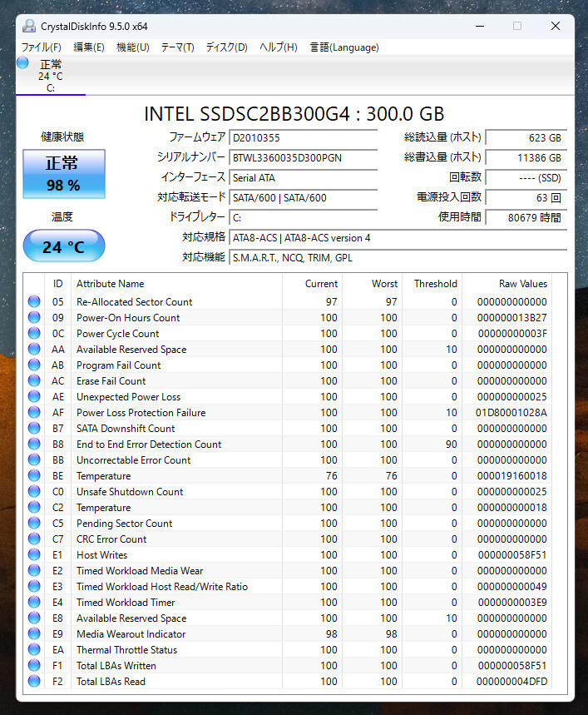Click status orb for Power Loss Protection Failure

(x=34, y=412)
